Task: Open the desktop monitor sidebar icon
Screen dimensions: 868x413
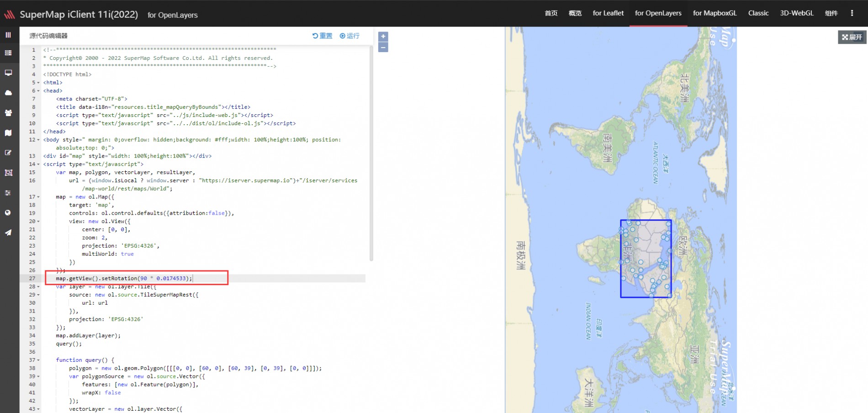Action: click(8, 73)
